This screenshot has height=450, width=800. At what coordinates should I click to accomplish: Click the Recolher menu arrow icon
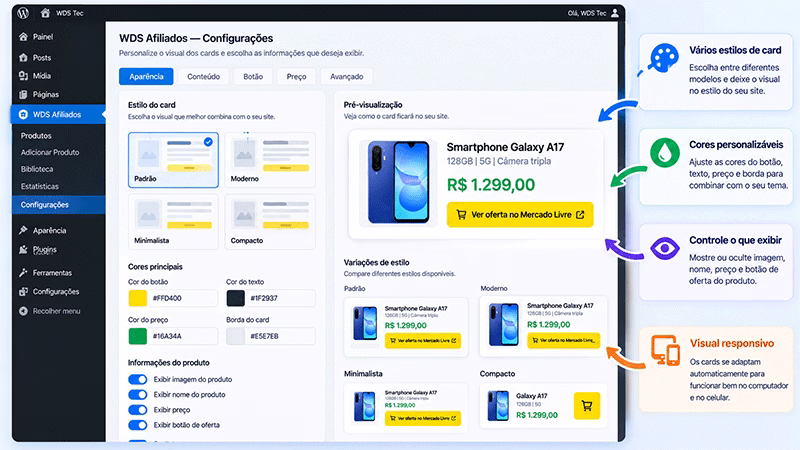coord(23,311)
